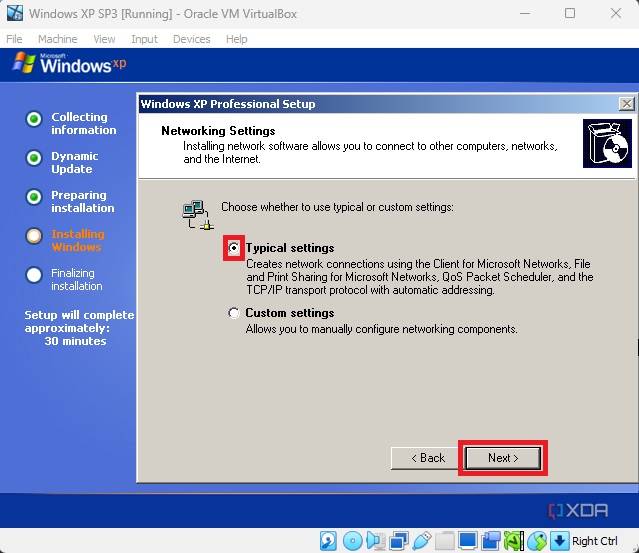Open the Machine menu
This screenshot has height=553, width=639.
[x=57, y=39]
